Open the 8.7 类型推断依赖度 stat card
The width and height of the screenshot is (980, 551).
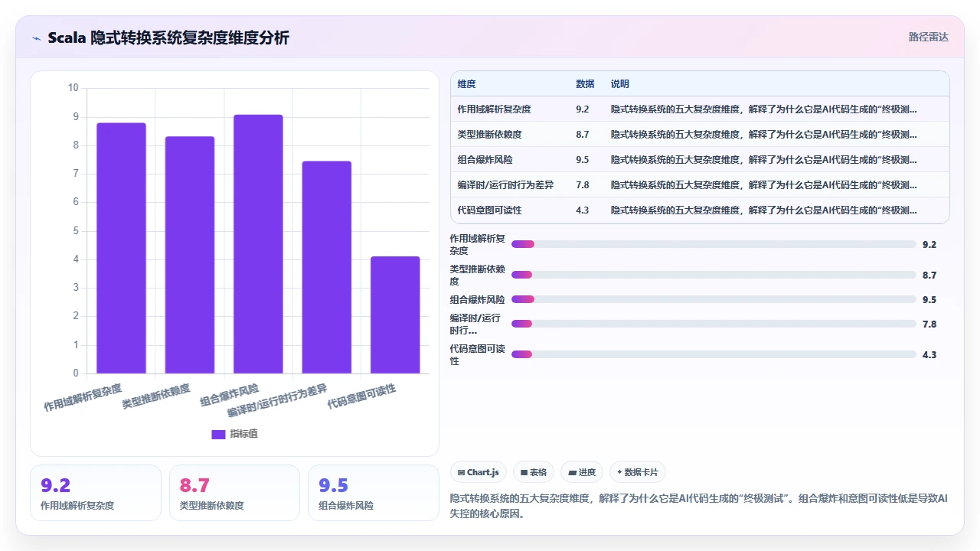(234, 493)
